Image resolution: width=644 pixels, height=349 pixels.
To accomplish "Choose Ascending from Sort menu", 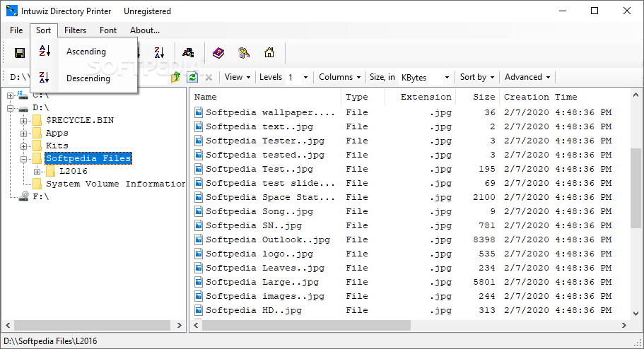I will pos(84,52).
